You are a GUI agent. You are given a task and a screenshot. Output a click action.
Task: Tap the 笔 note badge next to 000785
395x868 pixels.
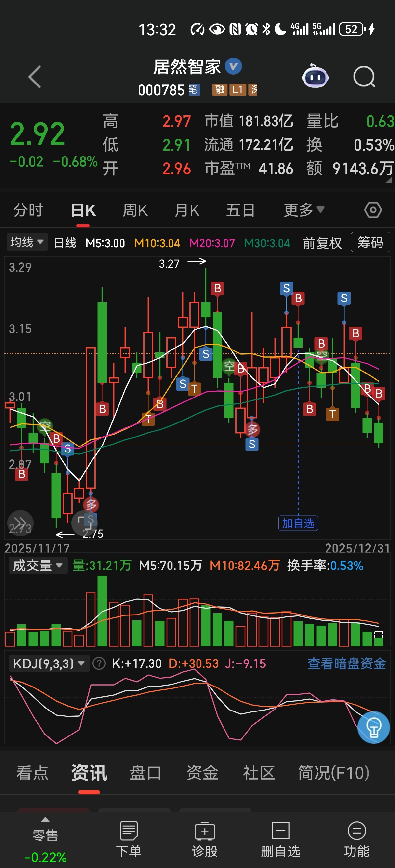tap(194, 90)
